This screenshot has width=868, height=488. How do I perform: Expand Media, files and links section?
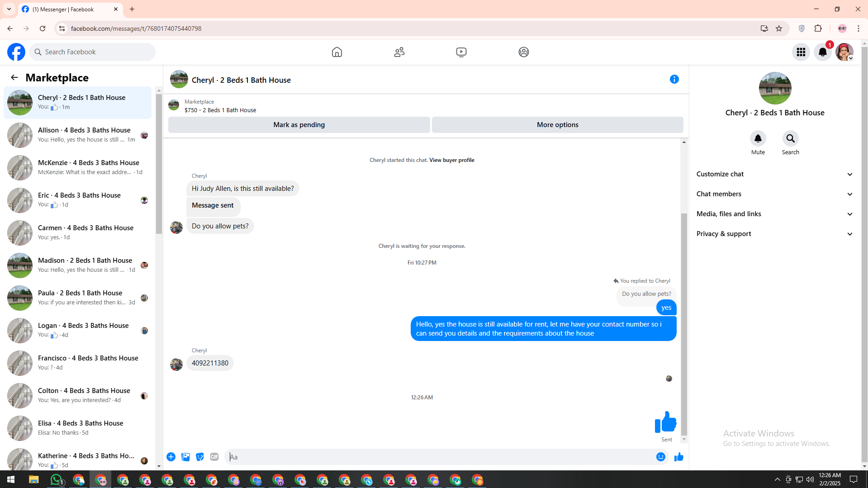[775, 214]
